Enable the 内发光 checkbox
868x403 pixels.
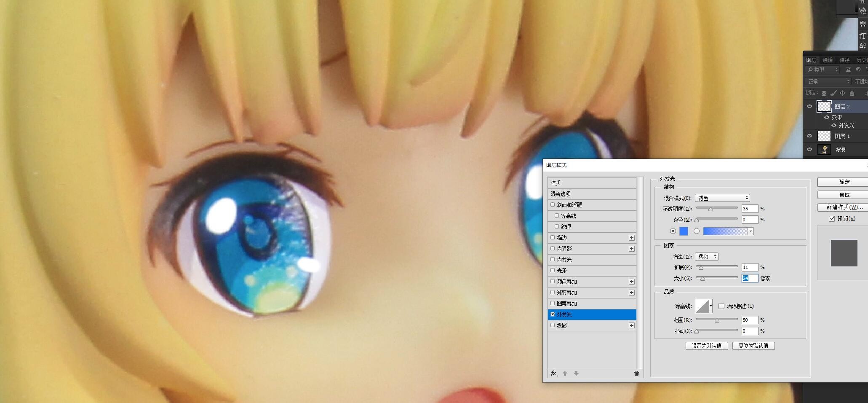coord(553,260)
